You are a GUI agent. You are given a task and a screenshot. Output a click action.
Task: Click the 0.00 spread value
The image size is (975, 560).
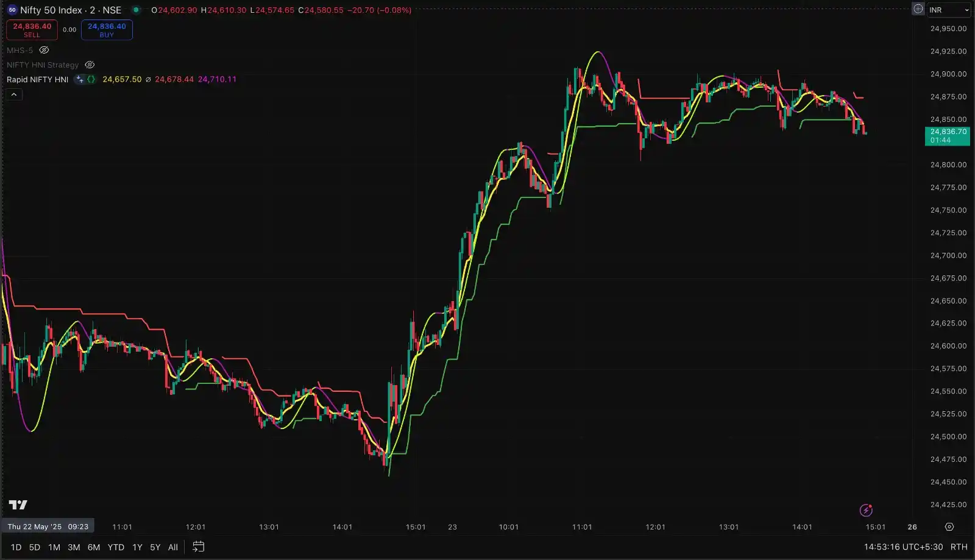(x=69, y=30)
